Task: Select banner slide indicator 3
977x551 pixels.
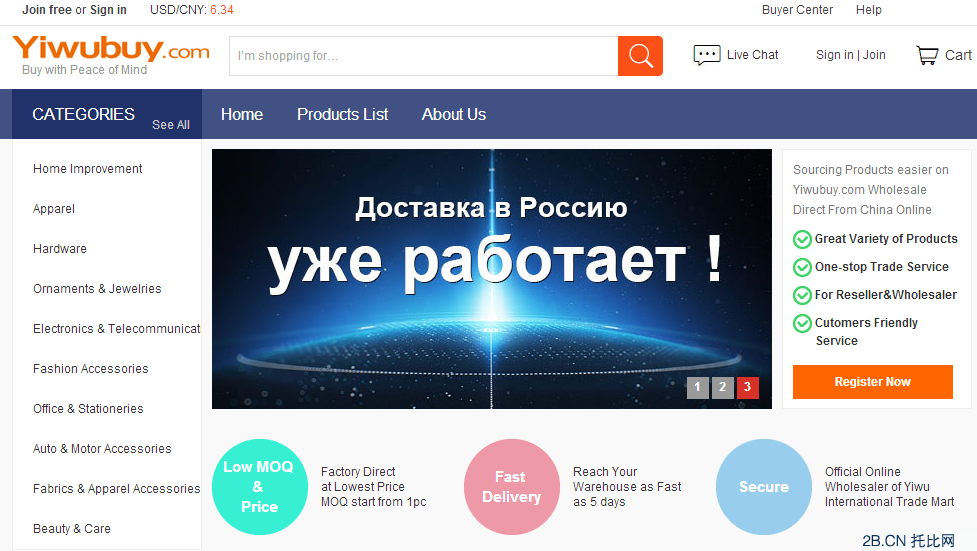Action: [x=747, y=388]
